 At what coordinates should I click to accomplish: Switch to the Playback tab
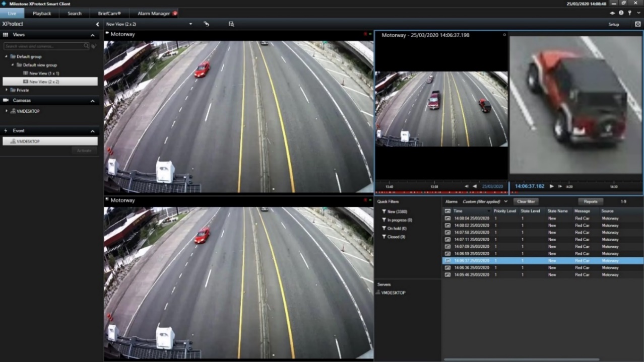coord(42,14)
